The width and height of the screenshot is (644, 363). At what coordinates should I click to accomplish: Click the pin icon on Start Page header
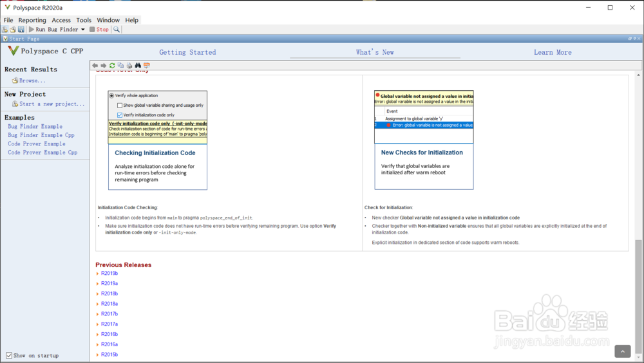(634, 39)
